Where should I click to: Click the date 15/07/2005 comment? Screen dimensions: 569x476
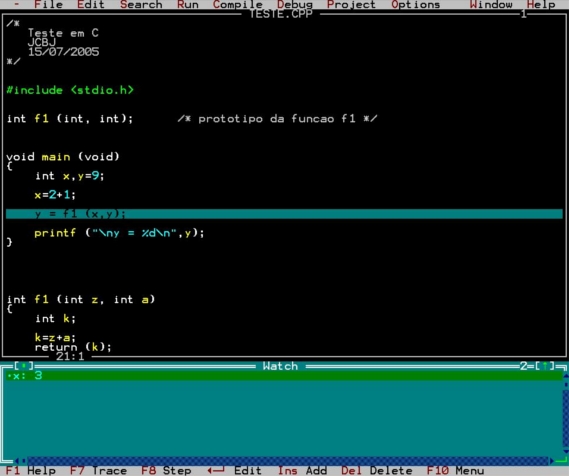(x=63, y=52)
